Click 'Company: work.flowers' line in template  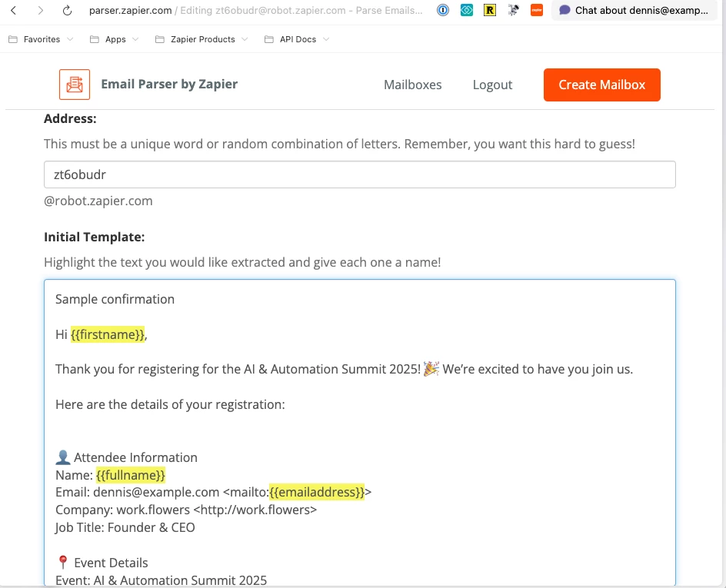186,510
